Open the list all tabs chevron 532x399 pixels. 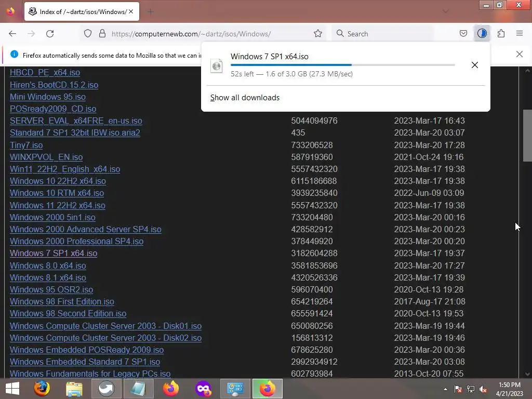(x=445, y=11)
